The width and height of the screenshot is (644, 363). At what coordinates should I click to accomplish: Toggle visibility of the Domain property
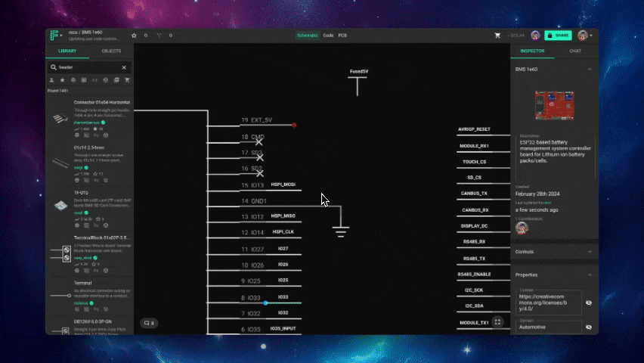(589, 327)
